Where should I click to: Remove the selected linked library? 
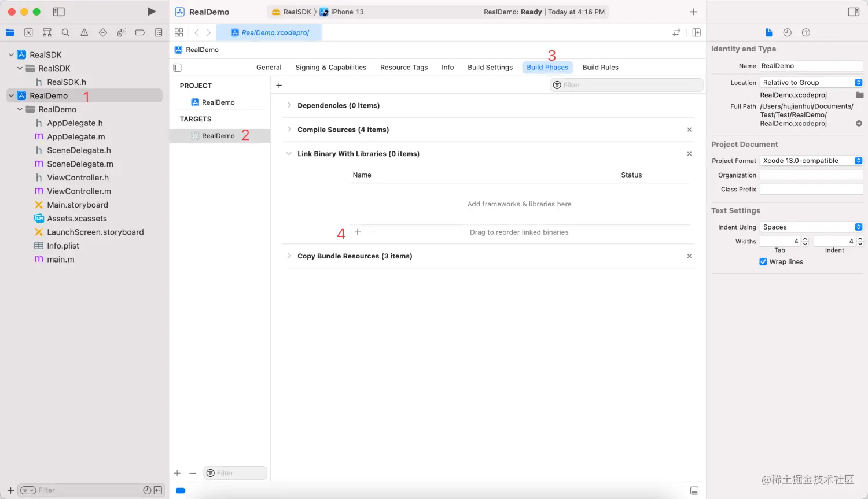(x=373, y=232)
